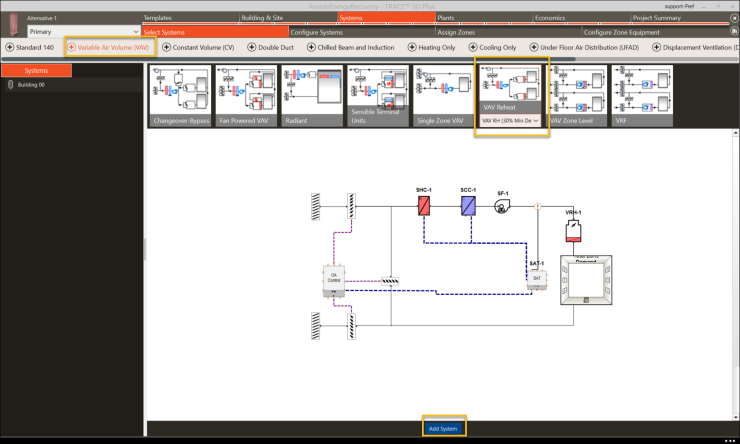Select the Systems panel header
This screenshot has width=740, height=444.
click(36, 70)
